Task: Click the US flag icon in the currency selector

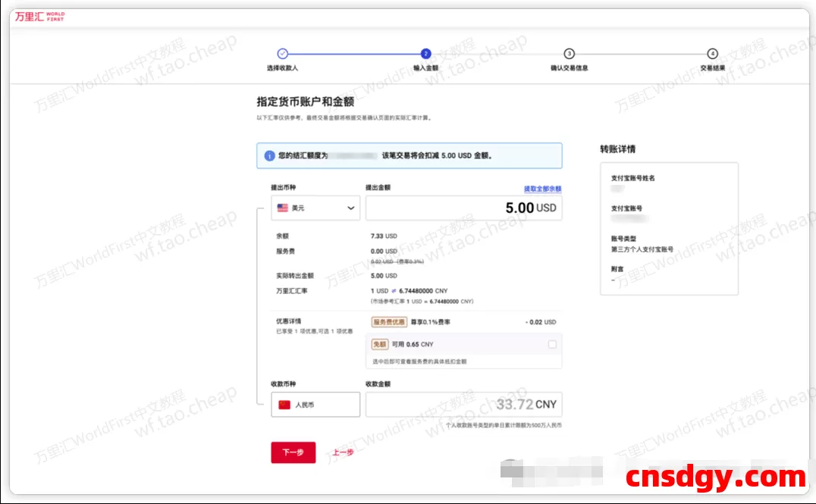Action: coord(282,208)
